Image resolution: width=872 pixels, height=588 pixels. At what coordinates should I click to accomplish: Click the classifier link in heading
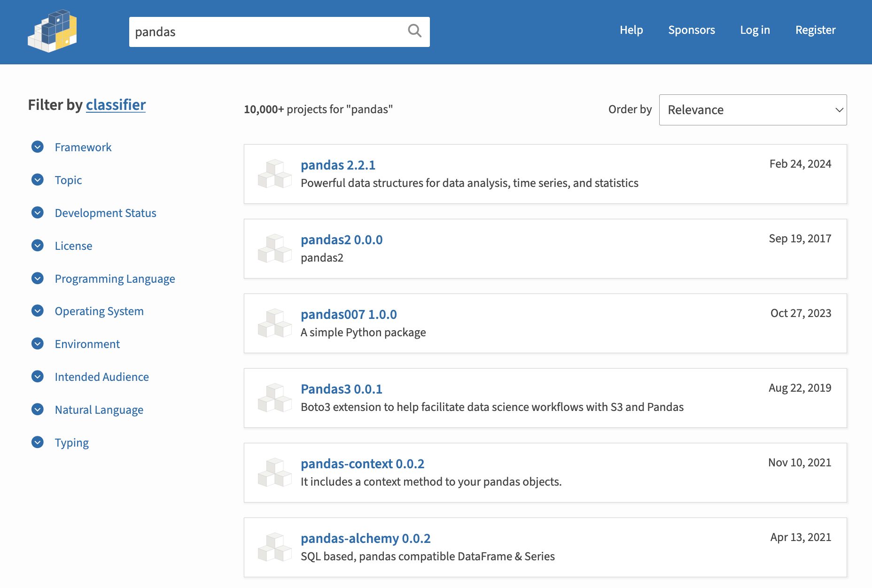(x=116, y=105)
